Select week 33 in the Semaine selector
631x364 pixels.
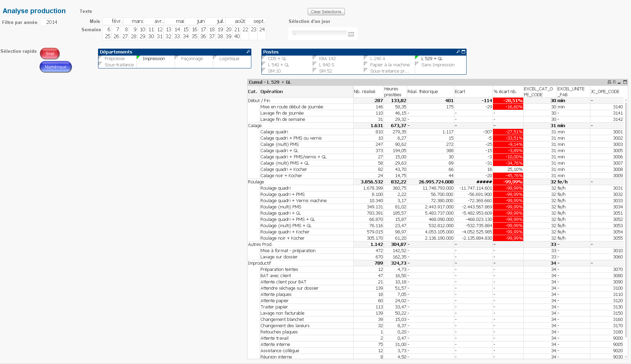pyautogui.click(x=177, y=36)
